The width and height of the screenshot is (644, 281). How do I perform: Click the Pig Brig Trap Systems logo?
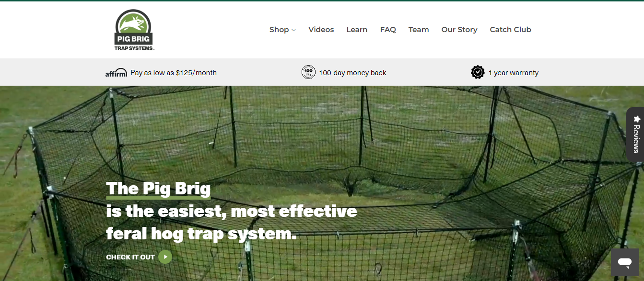click(134, 30)
